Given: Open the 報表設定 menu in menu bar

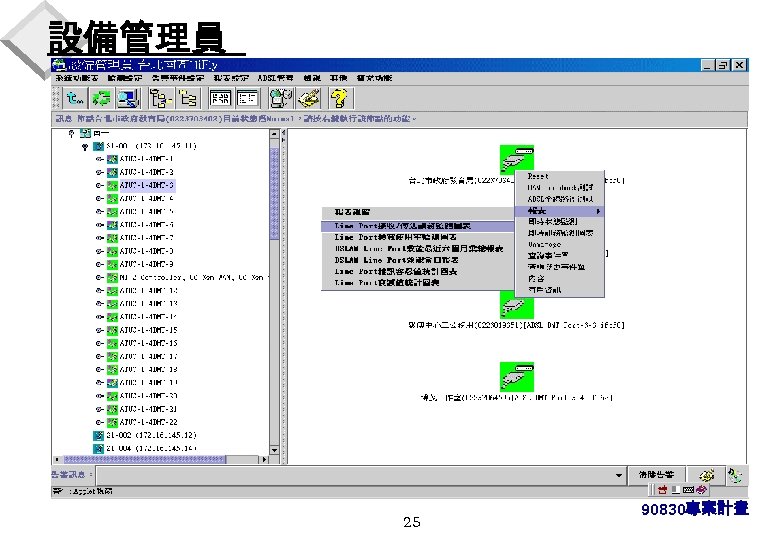Looking at the screenshot, I should [x=231, y=78].
